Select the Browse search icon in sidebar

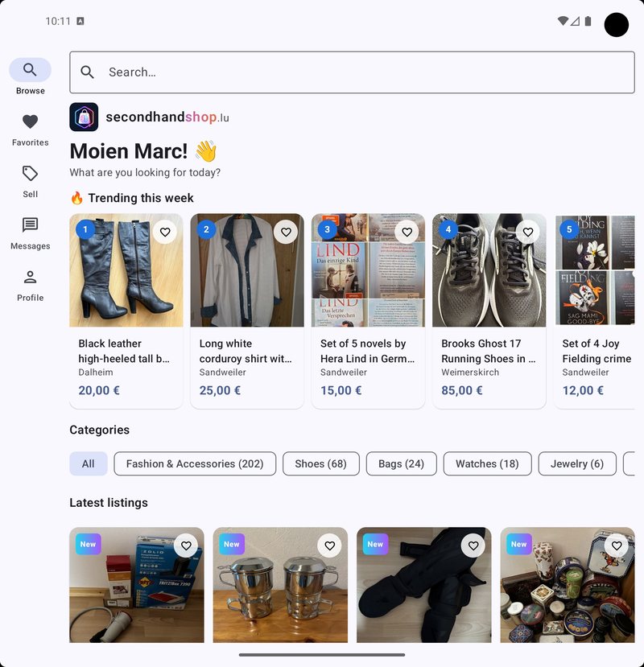[x=30, y=70]
